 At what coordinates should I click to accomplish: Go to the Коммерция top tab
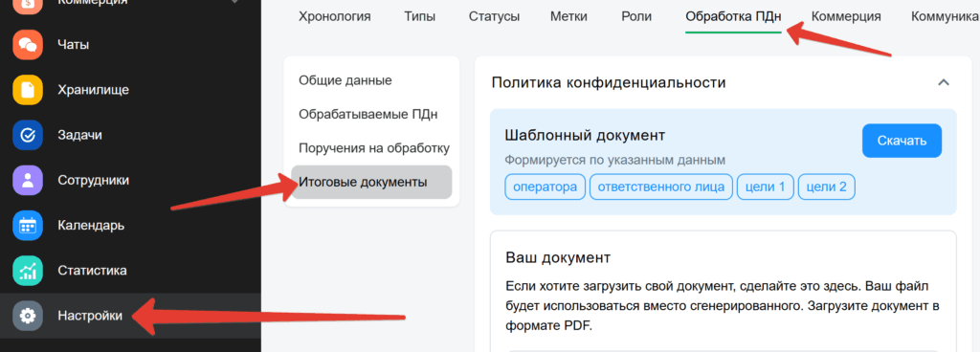(x=846, y=17)
